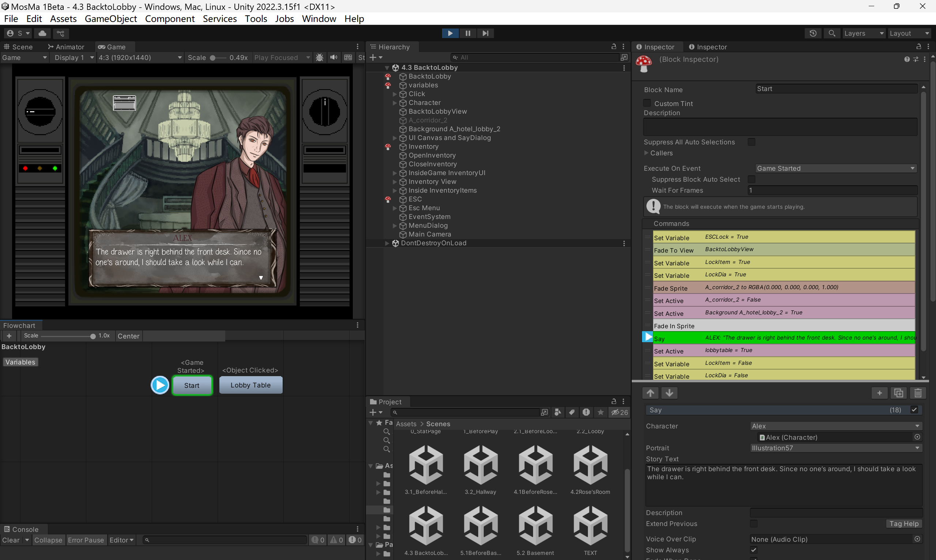Click the console Clear button

11,540
